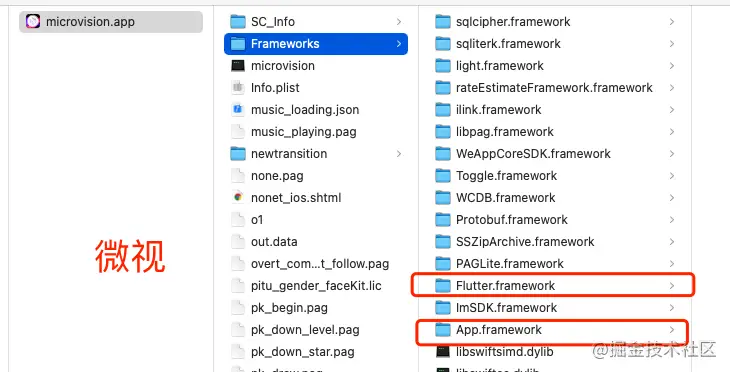Click the SC_Info folder icon

pyautogui.click(x=238, y=21)
